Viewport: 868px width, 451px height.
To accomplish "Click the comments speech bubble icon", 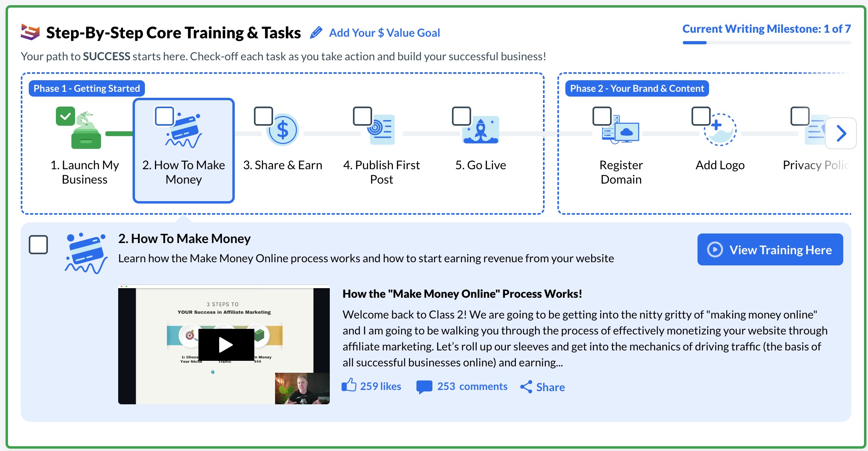I will (424, 387).
